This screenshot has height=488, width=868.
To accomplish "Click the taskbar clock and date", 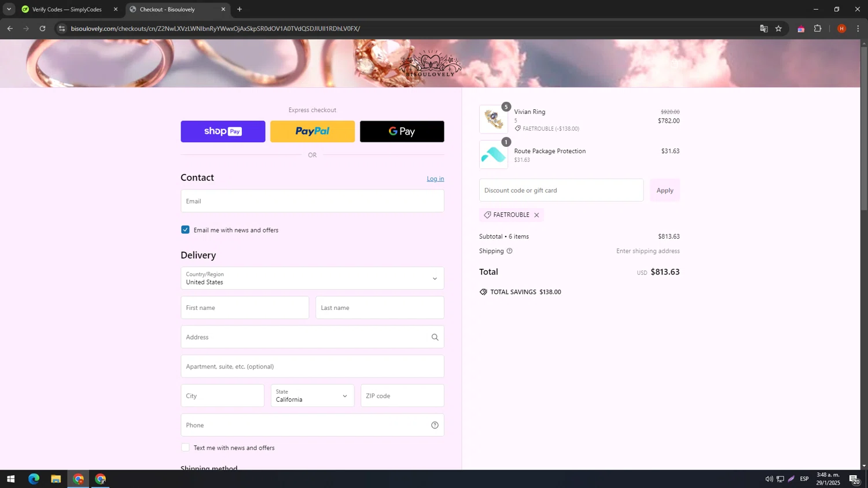I will click(x=828, y=479).
